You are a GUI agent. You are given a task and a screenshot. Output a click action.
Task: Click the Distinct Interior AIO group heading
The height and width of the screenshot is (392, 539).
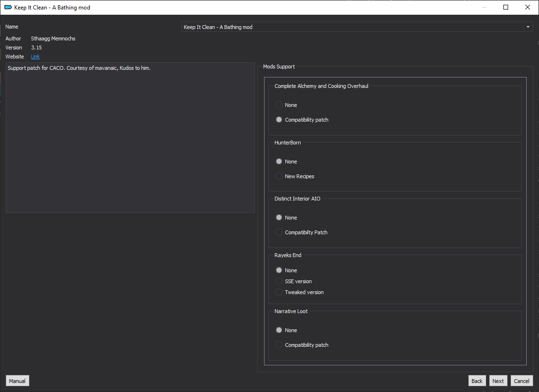(x=297, y=199)
